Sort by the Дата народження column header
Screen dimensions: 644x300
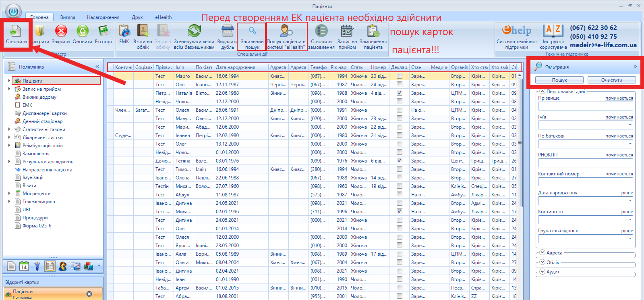pyautogui.click(x=241, y=67)
